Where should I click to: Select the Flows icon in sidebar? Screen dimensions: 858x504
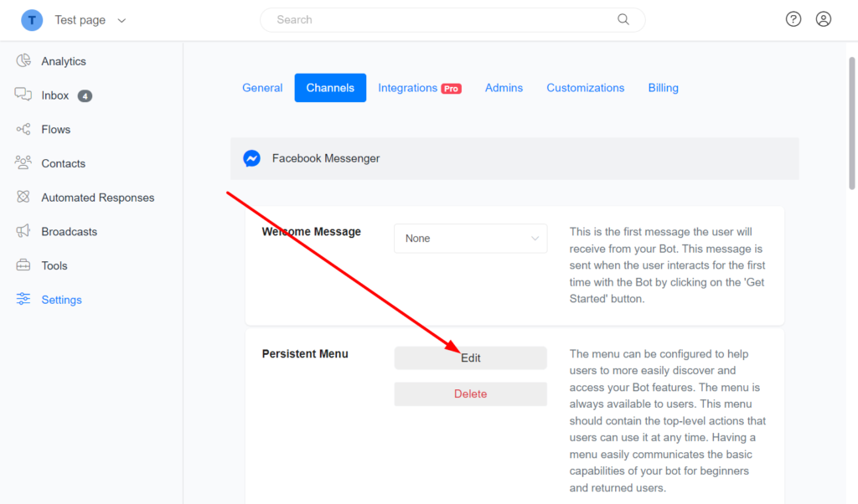click(23, 130)
